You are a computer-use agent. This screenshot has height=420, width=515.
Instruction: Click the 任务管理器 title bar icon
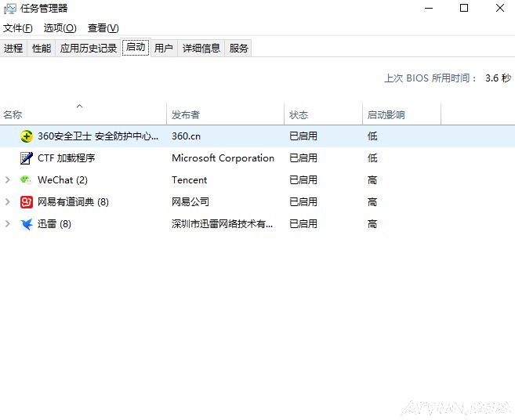(9, 9)
